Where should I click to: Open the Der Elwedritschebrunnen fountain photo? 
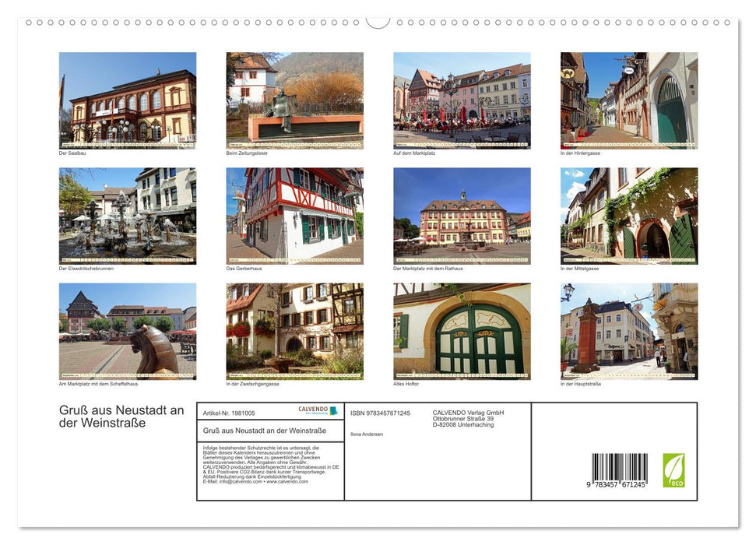coord(128,216)
